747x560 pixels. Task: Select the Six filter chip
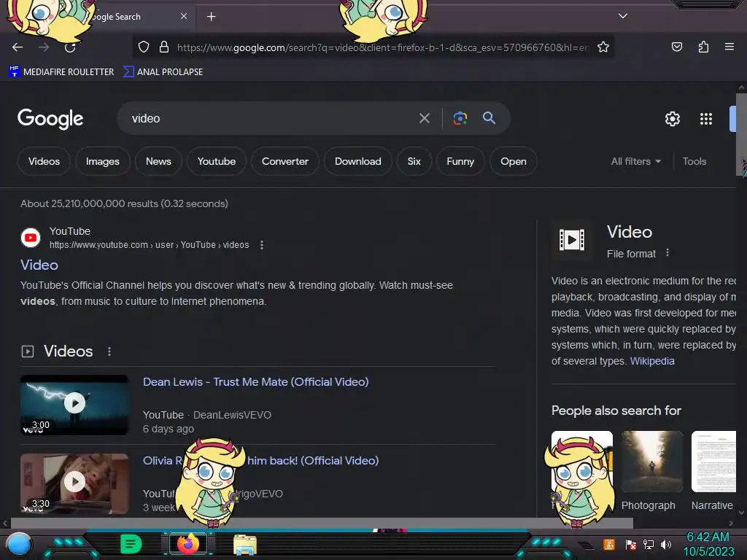[x=414, y=161]
